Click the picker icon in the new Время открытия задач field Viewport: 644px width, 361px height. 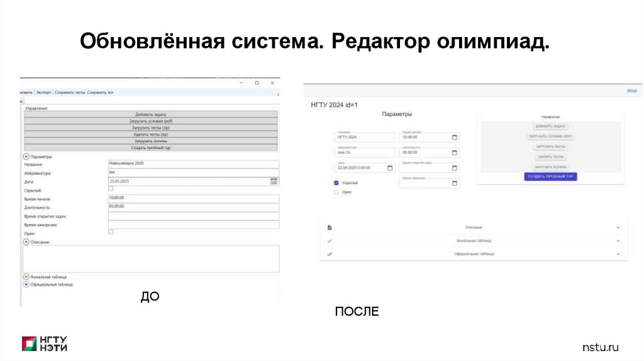point(454,168)
